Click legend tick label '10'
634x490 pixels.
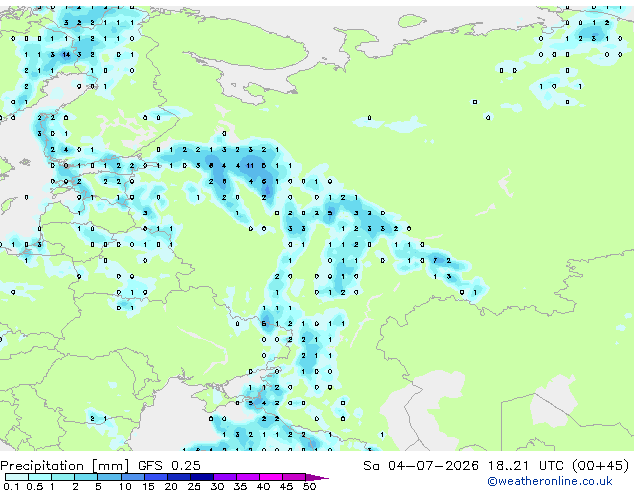(x=125, y=486)
